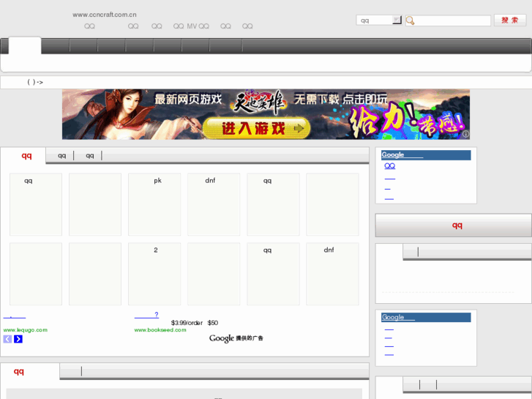The width and height of the screenshot is (532, 399).
Task: Visit the www.lequgo.com ad link
Action: [x=26, y=329]
